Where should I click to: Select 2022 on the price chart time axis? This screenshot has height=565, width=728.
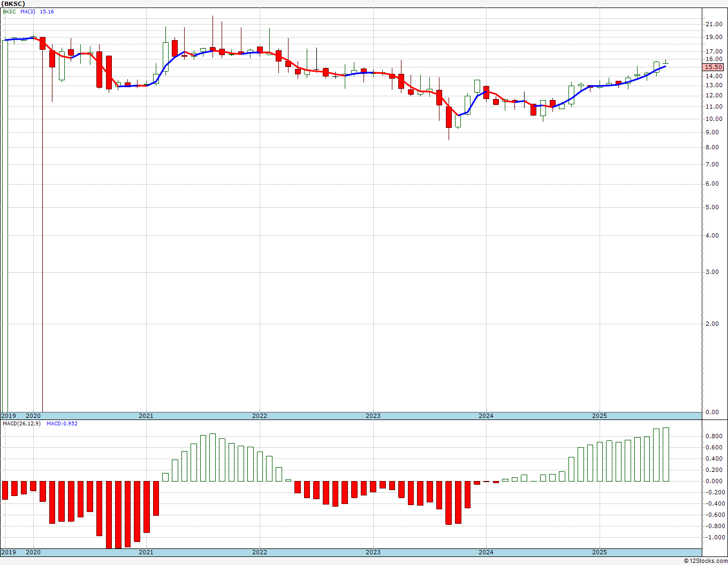click(x=260, y=416)
